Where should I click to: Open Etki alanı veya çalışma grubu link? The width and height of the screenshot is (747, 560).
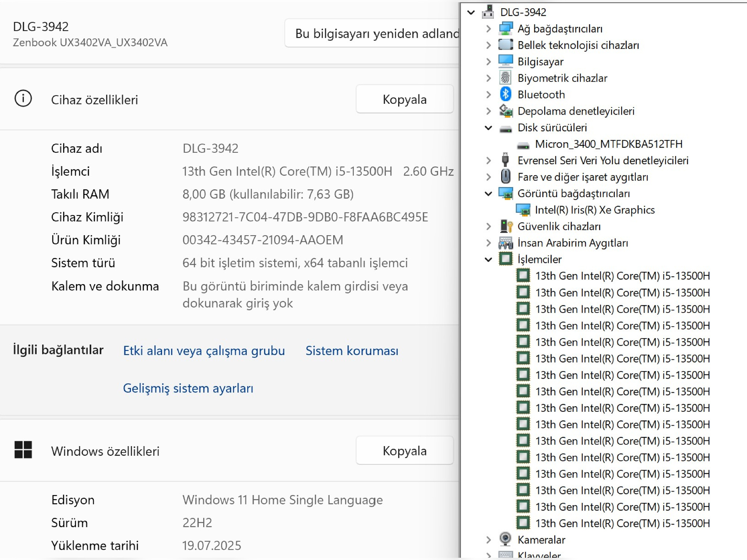204,351
